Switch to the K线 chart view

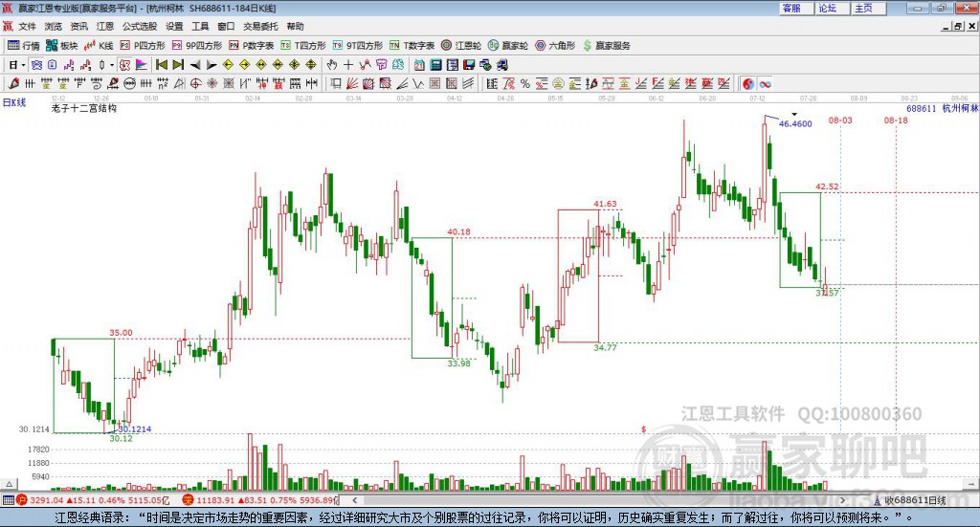click(x=99, y=46)
